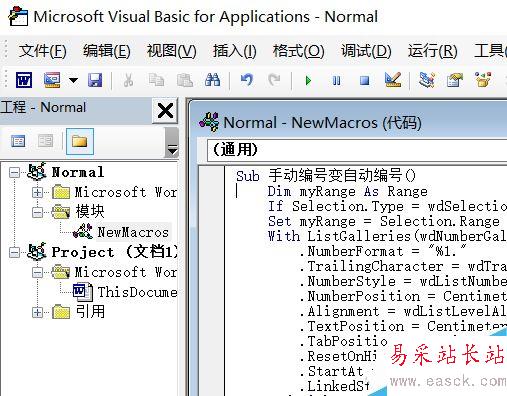The height and width of the screenshot is (396, 507).
Task: Open the 运行(R) menu
Action: (x=433, y=51)
